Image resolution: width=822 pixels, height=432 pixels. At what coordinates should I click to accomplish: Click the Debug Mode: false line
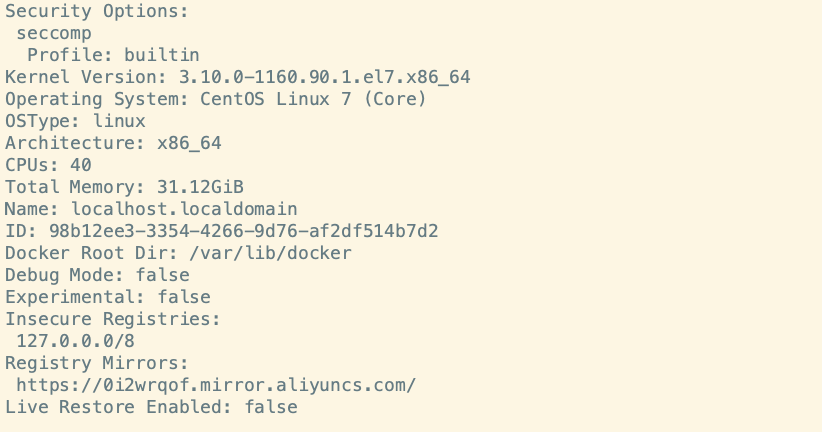click(97, 275)
